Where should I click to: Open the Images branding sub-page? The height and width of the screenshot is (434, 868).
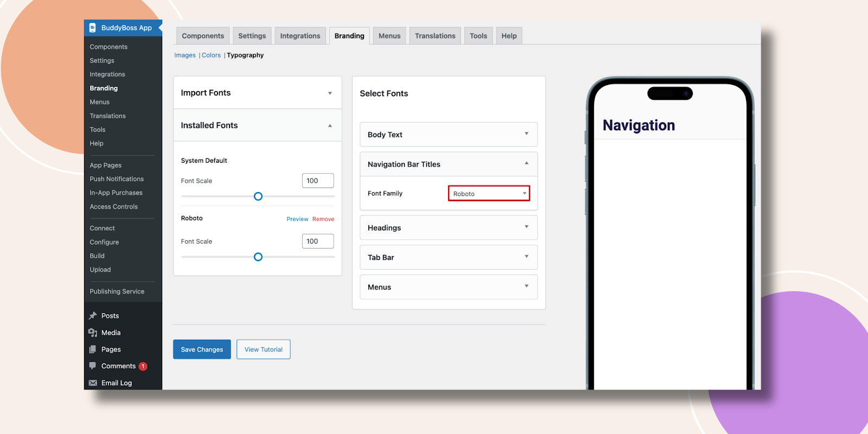[x=185, y=55]
